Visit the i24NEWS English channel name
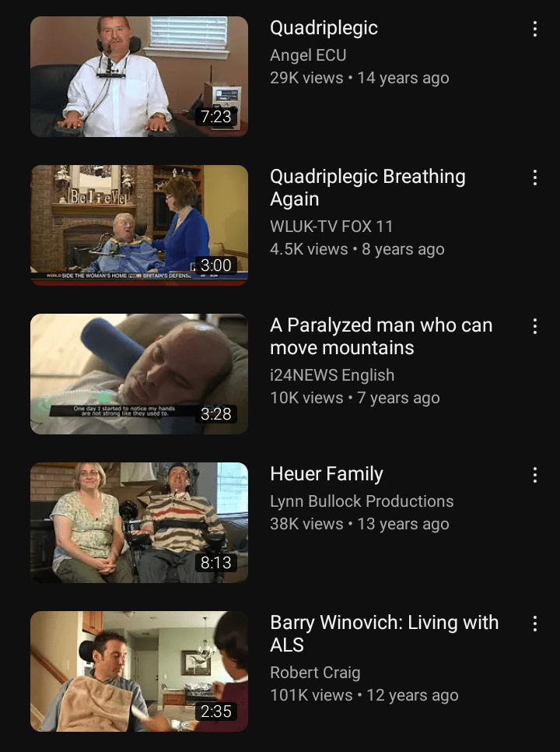 [x=332, y=375]
